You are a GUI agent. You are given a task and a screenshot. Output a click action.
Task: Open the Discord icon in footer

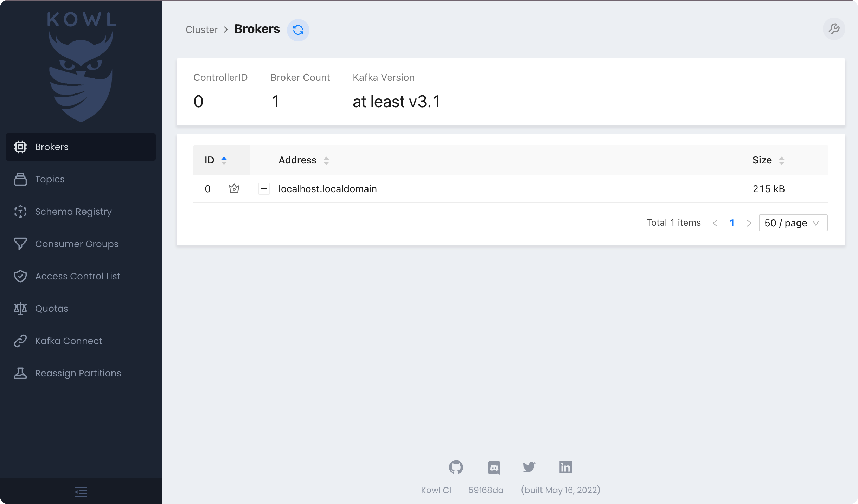[x=494, y=468]
